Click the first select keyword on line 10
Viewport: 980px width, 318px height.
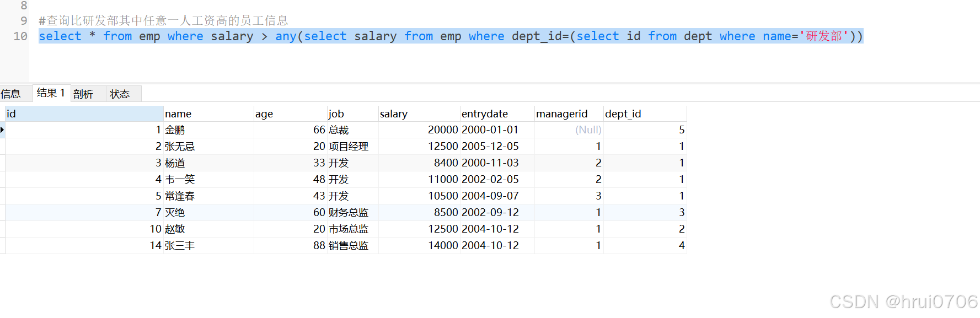pyautogui.click(x=60, y=36)
